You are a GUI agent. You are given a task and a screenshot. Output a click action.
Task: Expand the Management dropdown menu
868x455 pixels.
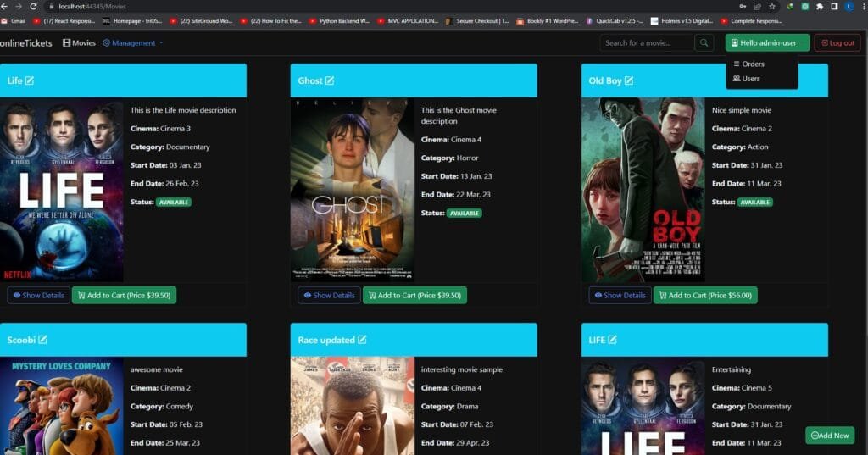click(133, 42)
